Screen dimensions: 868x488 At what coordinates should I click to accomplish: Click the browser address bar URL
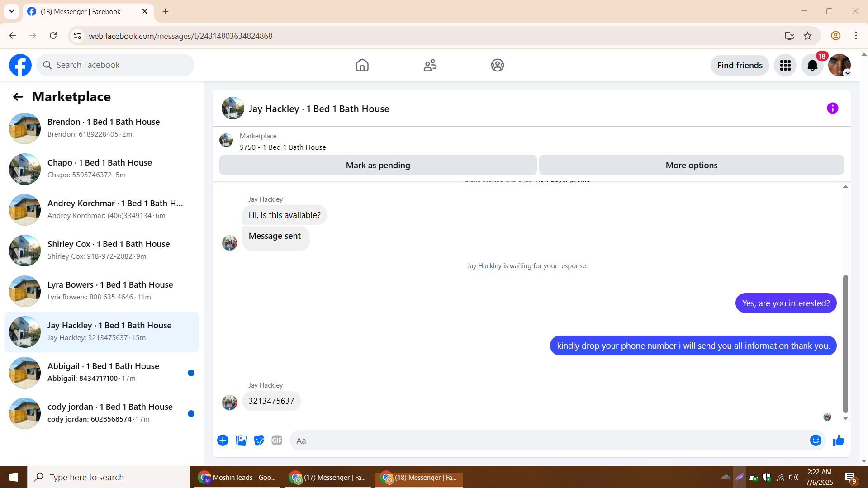[180, 36]
